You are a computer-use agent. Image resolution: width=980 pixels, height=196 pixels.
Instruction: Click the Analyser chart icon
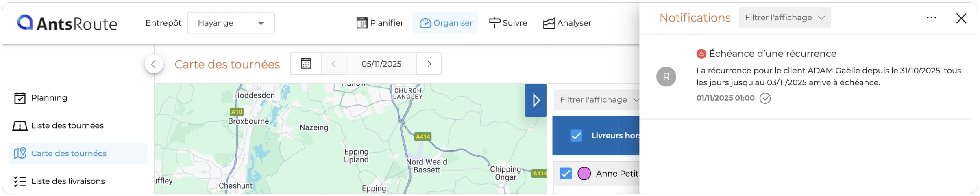[x=549, y=24]
